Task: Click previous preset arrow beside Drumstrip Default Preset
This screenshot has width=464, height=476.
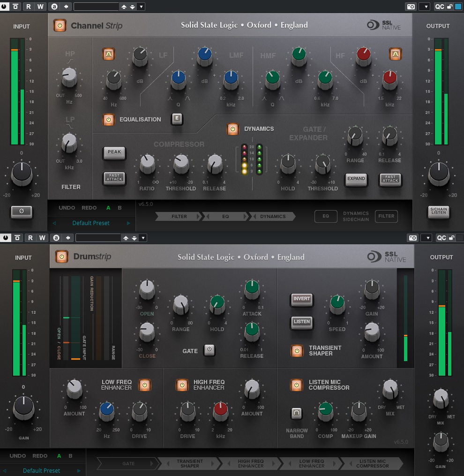Action: coord(5,470)
